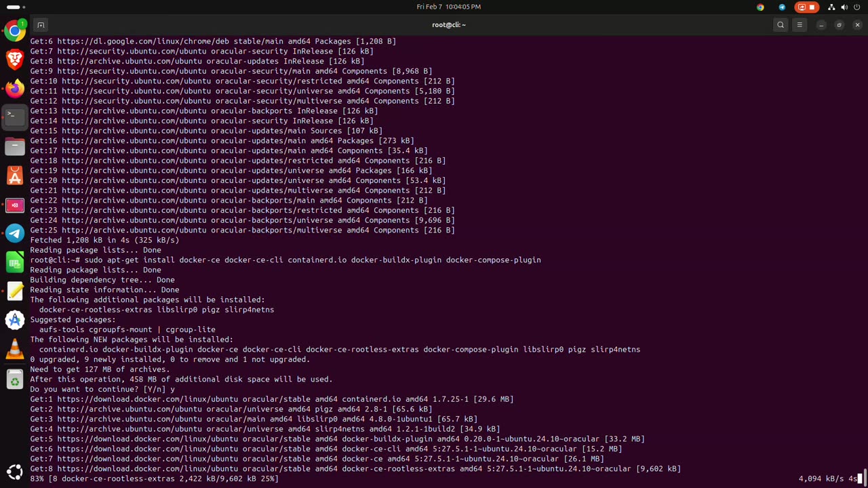Open the App Center from the dock

tap(15, 176)
